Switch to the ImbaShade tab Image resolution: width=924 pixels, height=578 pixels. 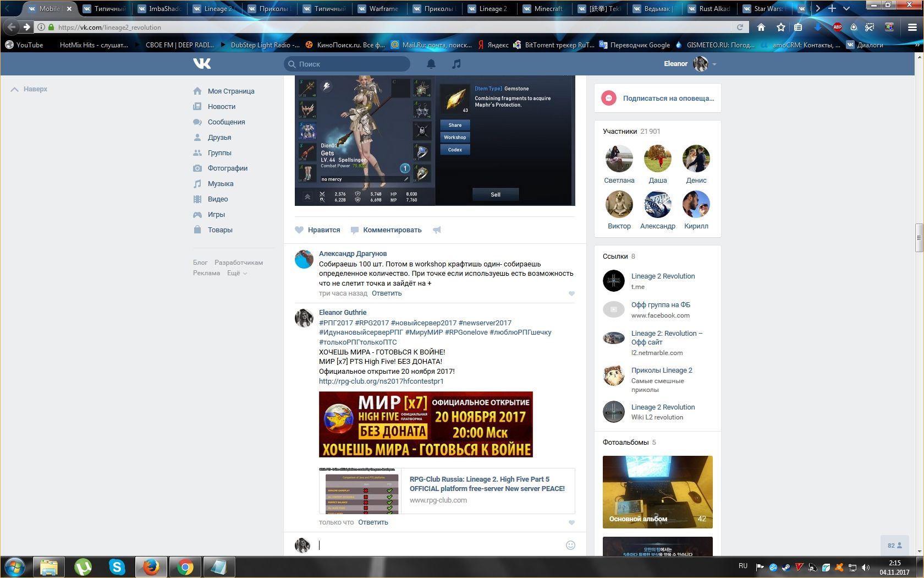pyautogui.click(x=159, y=8)
